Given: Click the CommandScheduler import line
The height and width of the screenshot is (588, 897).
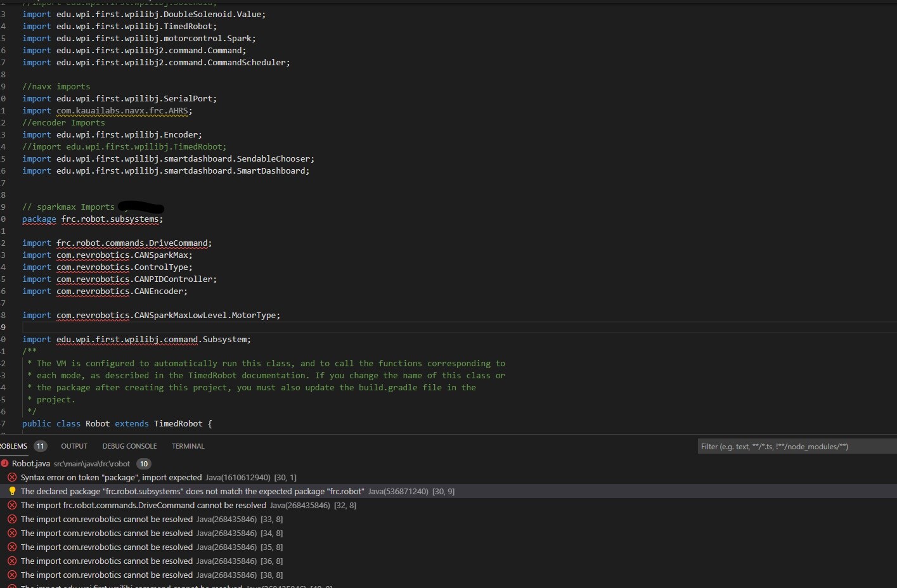Looking at the screenshot, I should 156,62.
